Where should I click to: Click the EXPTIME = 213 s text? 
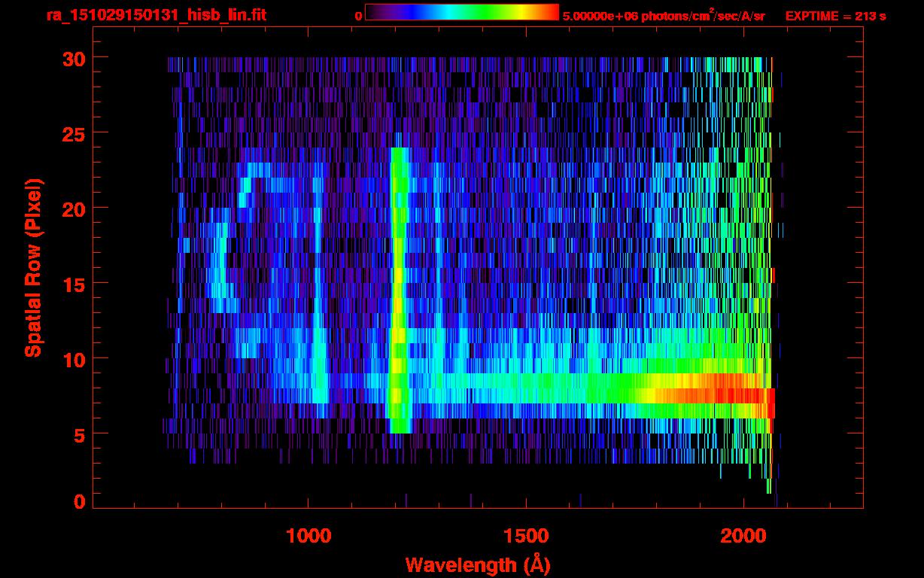(x=835, y=16)
